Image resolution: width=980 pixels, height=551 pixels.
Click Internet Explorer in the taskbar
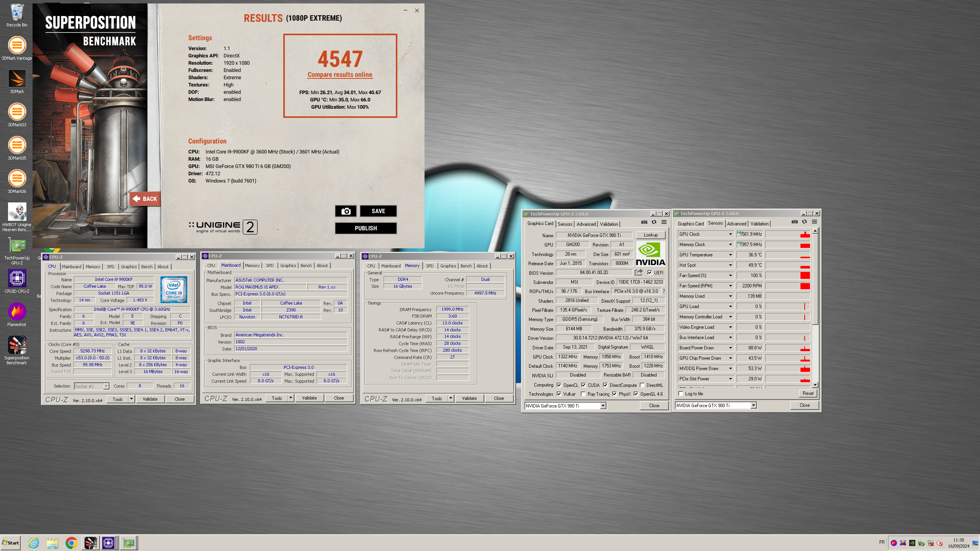point(34,543)
